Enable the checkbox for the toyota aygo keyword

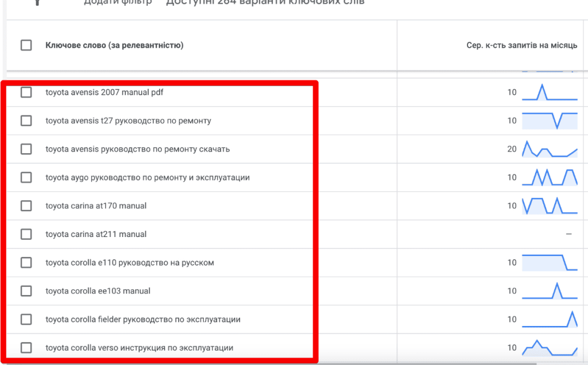click(x=26, y=177)
